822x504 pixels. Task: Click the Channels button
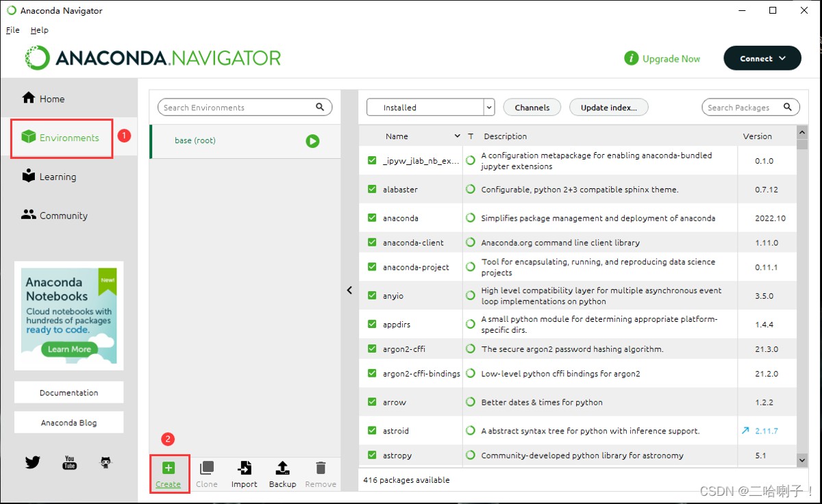tap(532, 108)
